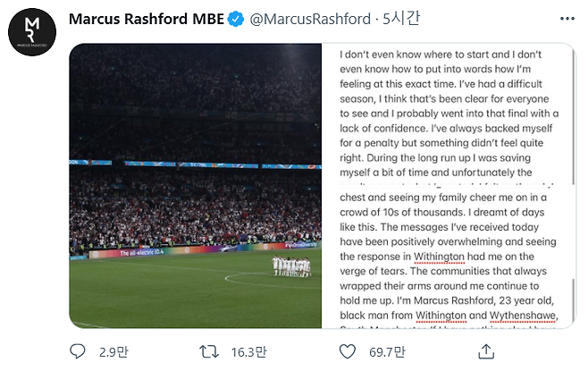
Task: Open the upper statement text image
Action: coord(447,114)
